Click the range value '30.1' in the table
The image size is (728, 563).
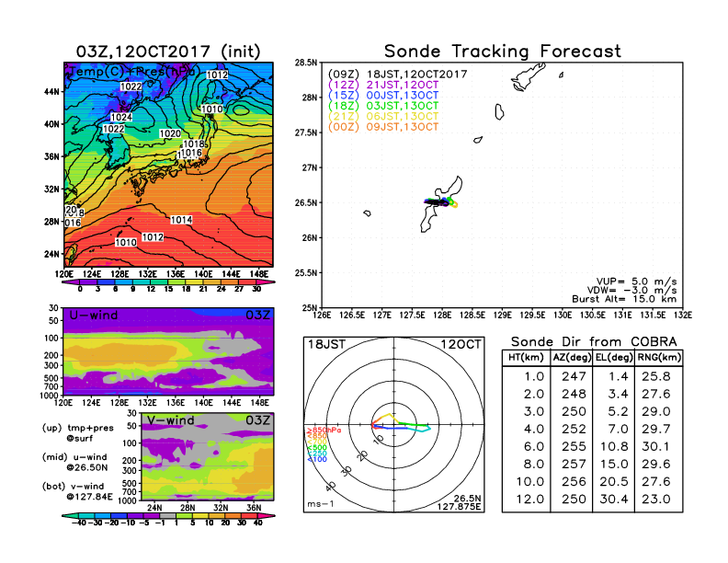tap(656, 446)
